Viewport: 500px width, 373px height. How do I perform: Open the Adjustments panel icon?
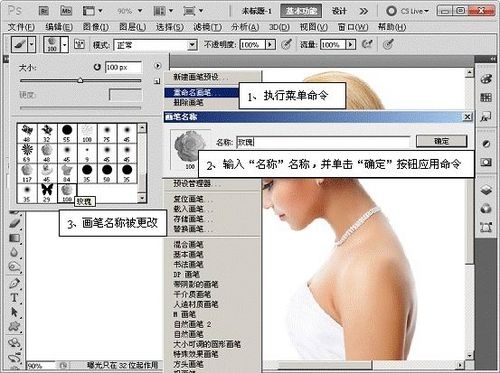[486, 144]
